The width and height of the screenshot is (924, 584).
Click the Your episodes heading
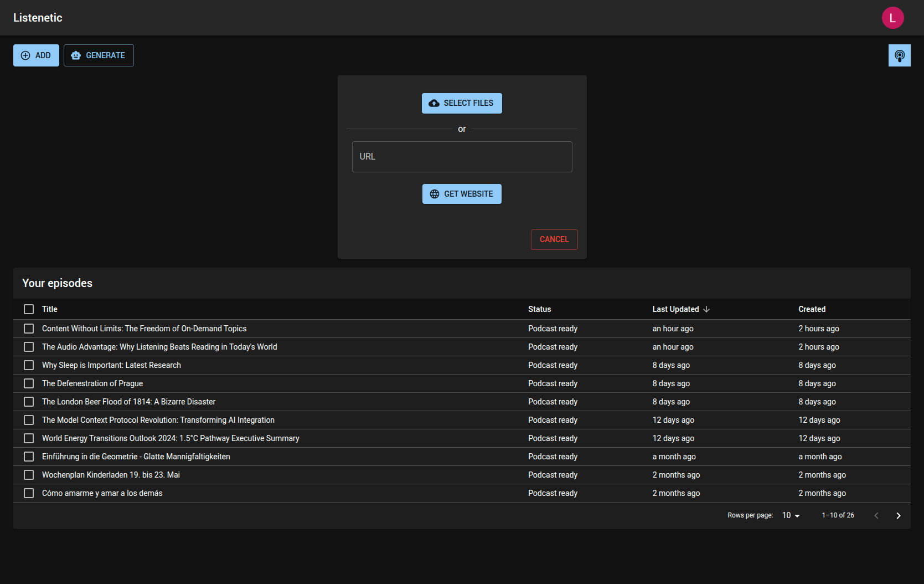tap(57, 283)
